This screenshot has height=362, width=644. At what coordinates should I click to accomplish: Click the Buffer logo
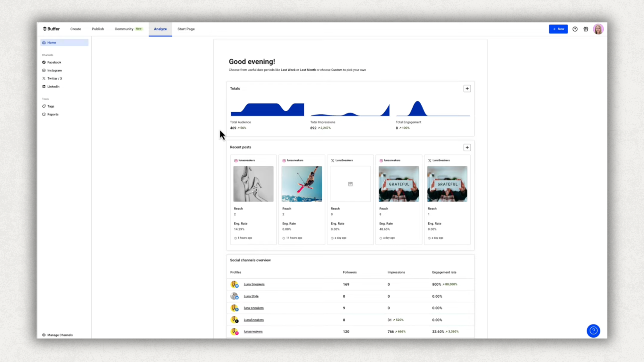point(51,29)
